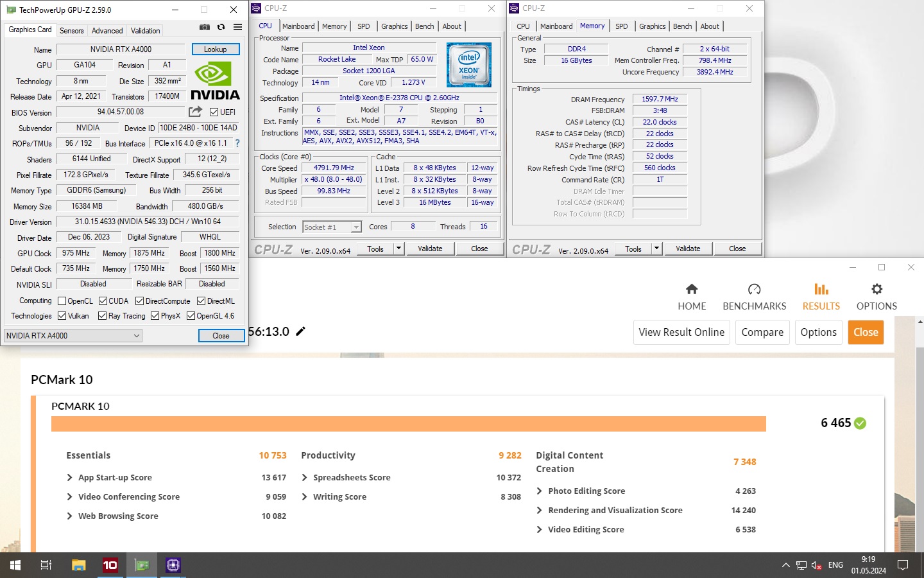Viewport: 924px width, 578px height.
Task: Click the pencil edit icon next to result name
Action: pyautogui.click(x=300, y=331)
